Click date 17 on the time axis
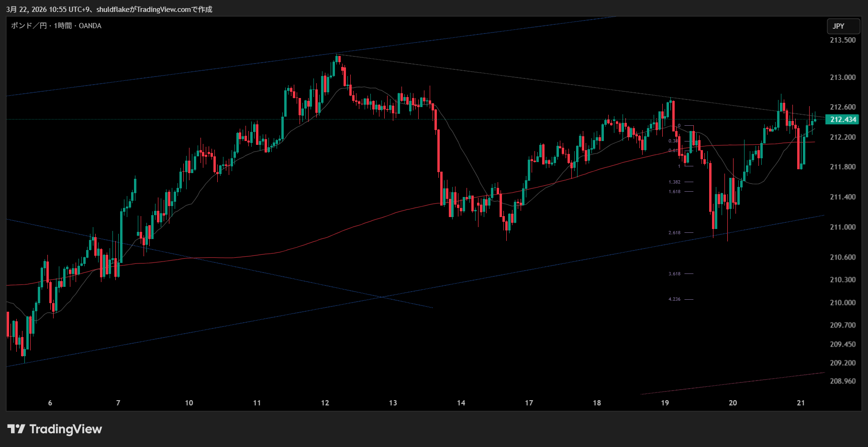 (x=529, y=403)
